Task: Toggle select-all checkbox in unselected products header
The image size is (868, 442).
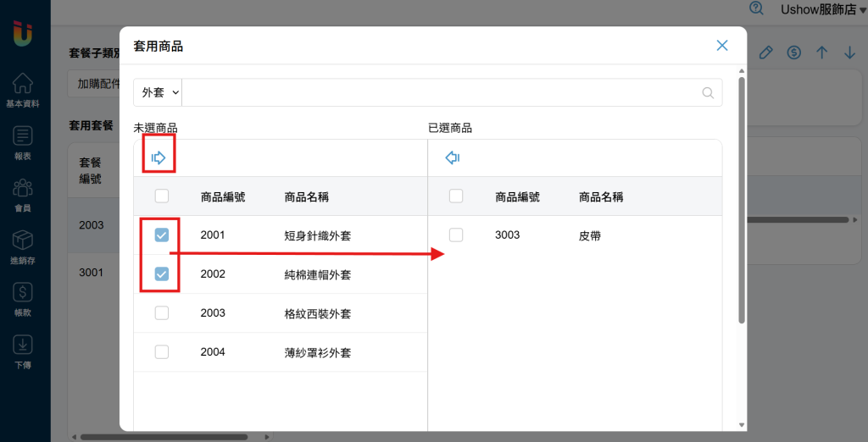Action: point(162,196)
